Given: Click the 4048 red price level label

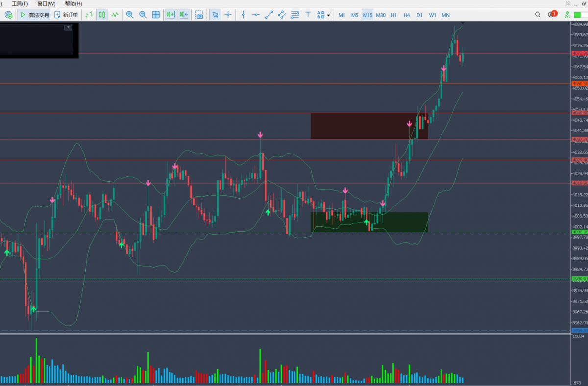Looking at the screenshot, I should tap(580, 113).
